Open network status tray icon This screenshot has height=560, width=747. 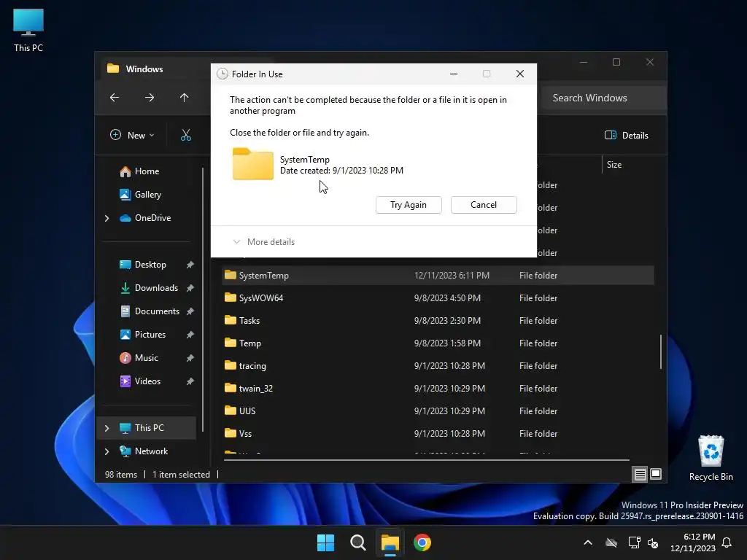coord(634,542)
